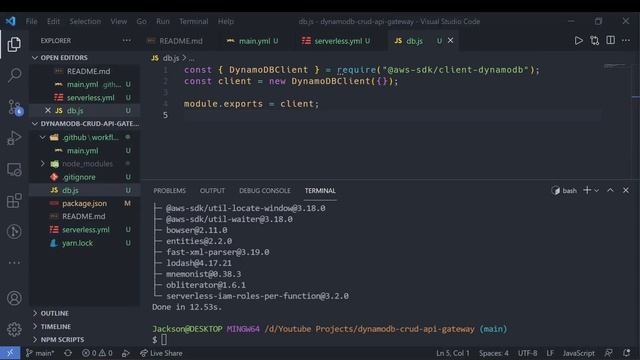Open the Go menu
The image size is (640, 360).
[141, 21]
